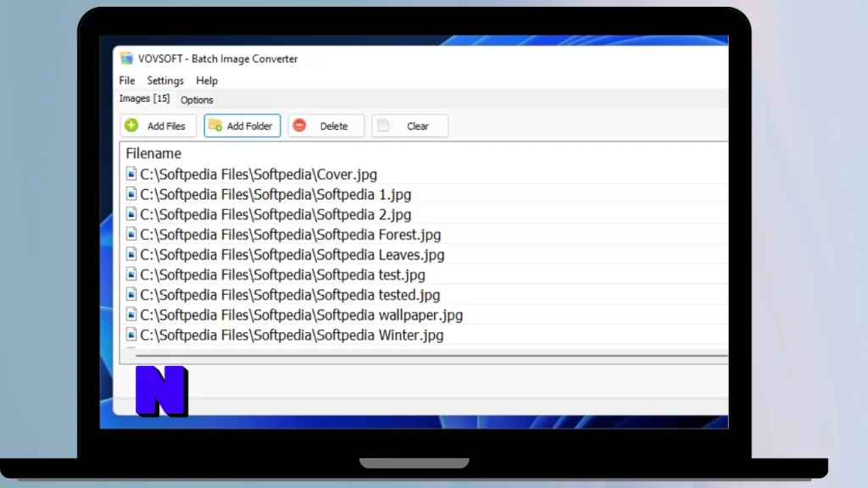Click the blank page icon on Clear

click(x=383, y=125)
